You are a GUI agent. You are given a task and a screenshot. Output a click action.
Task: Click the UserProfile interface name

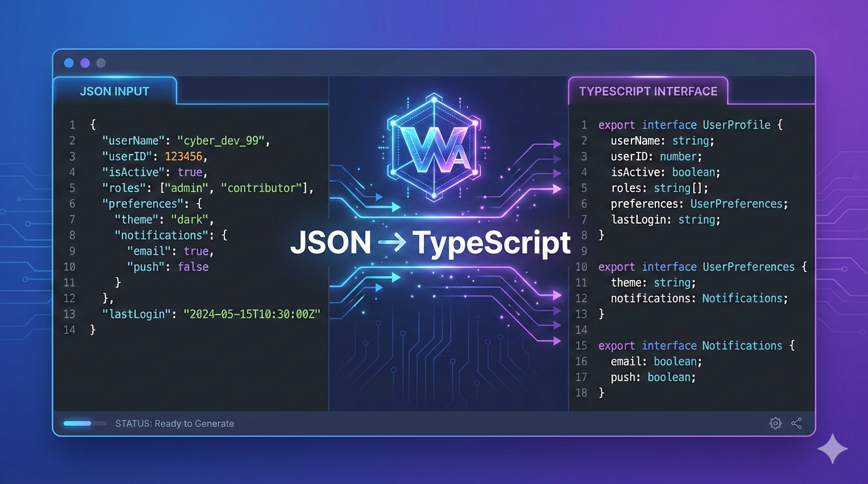coord(736,125)
